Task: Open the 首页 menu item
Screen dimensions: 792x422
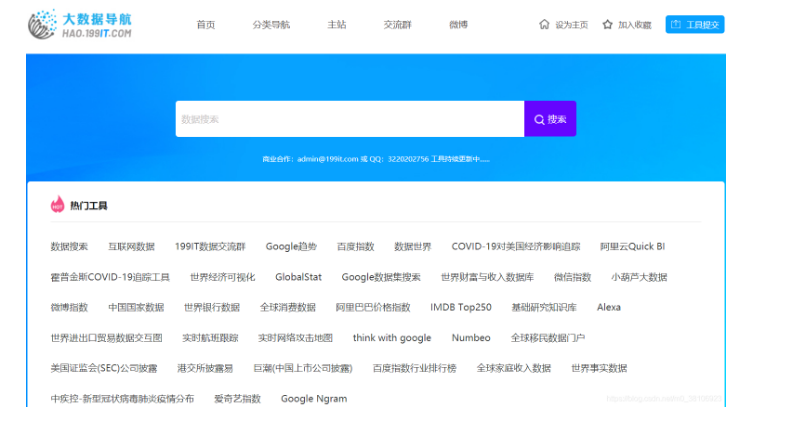Action: [x=206, y=25]
